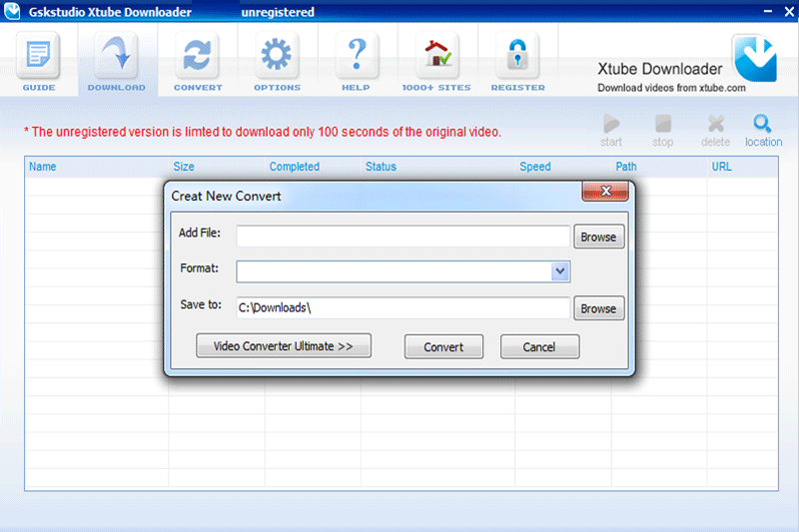The image size is (799, 532).
Task: Open the 1000+ Sites house icon
Action: pyautogui.click(x=436, y=56)
